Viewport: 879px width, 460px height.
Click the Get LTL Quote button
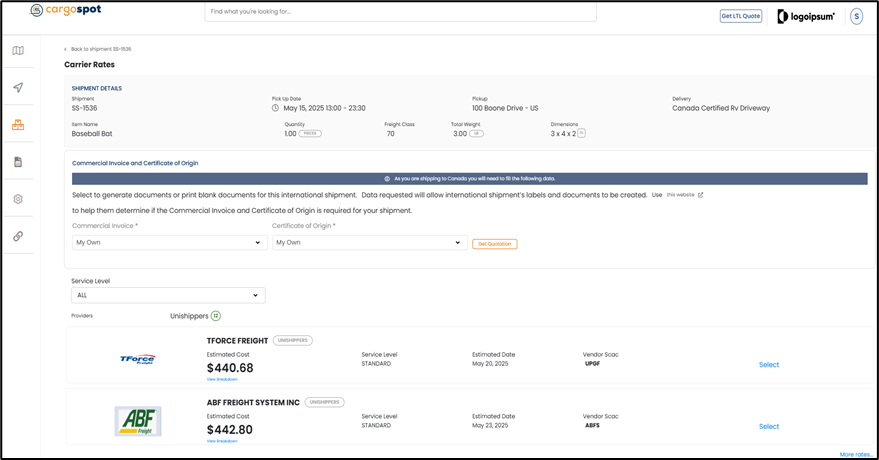[740, 16]
